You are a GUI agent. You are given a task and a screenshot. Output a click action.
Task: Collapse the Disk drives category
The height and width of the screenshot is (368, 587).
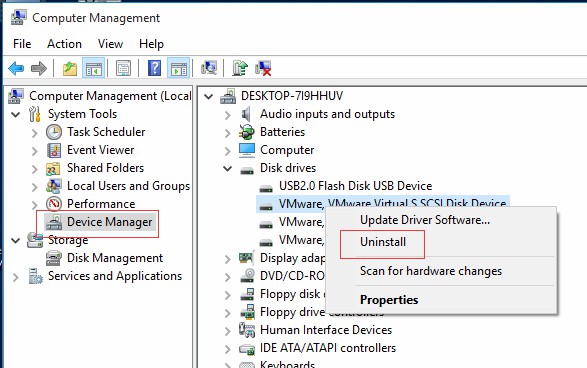click(228, 168)
